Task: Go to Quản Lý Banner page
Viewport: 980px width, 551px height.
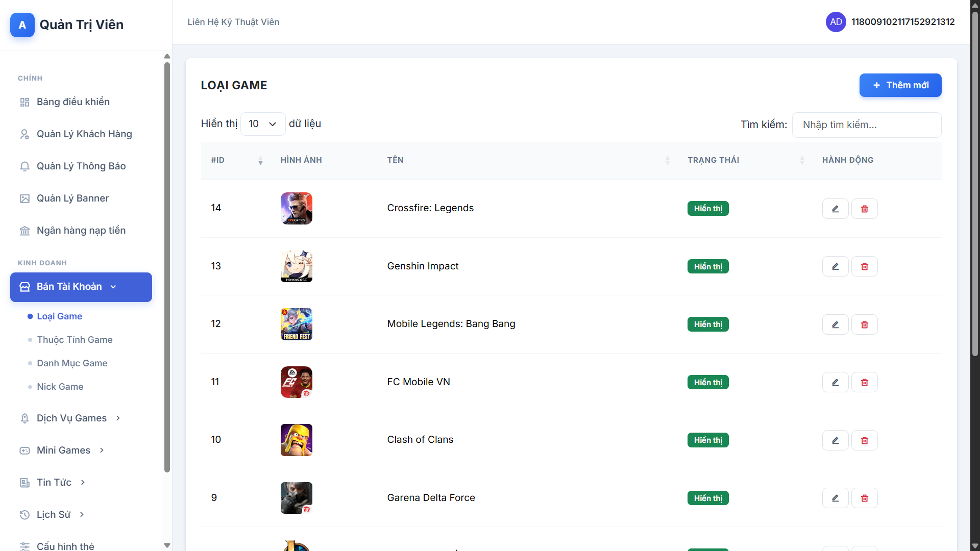Action: coord(72,198)
